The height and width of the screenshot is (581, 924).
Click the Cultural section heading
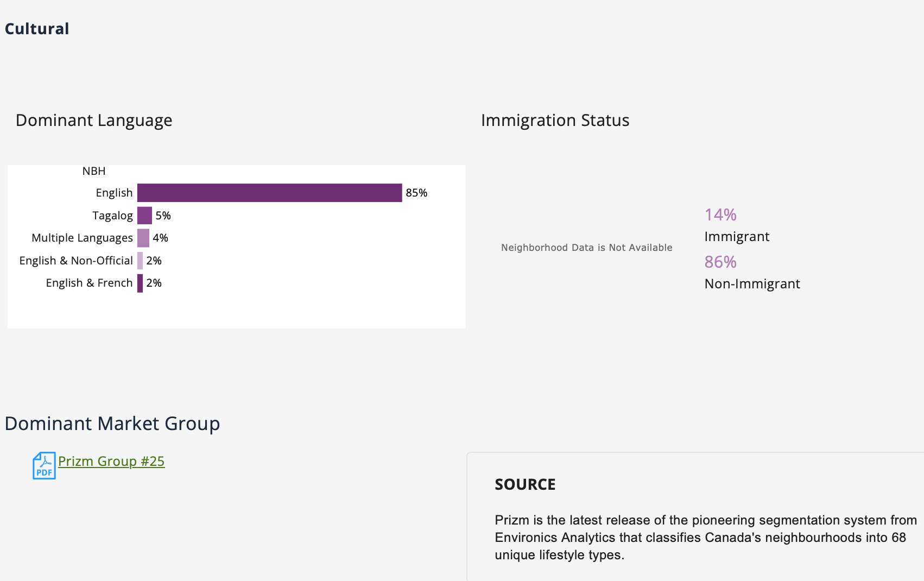tap(37, 29)
